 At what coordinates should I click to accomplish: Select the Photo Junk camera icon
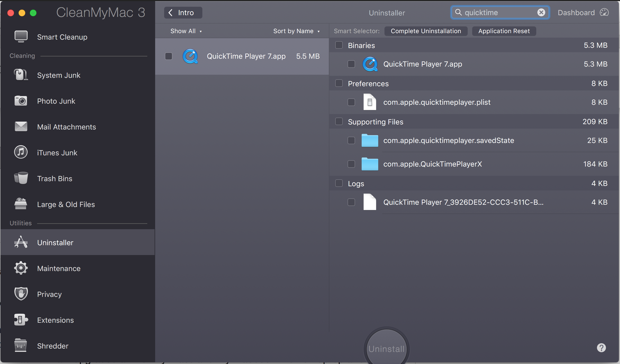click(21, 101)
